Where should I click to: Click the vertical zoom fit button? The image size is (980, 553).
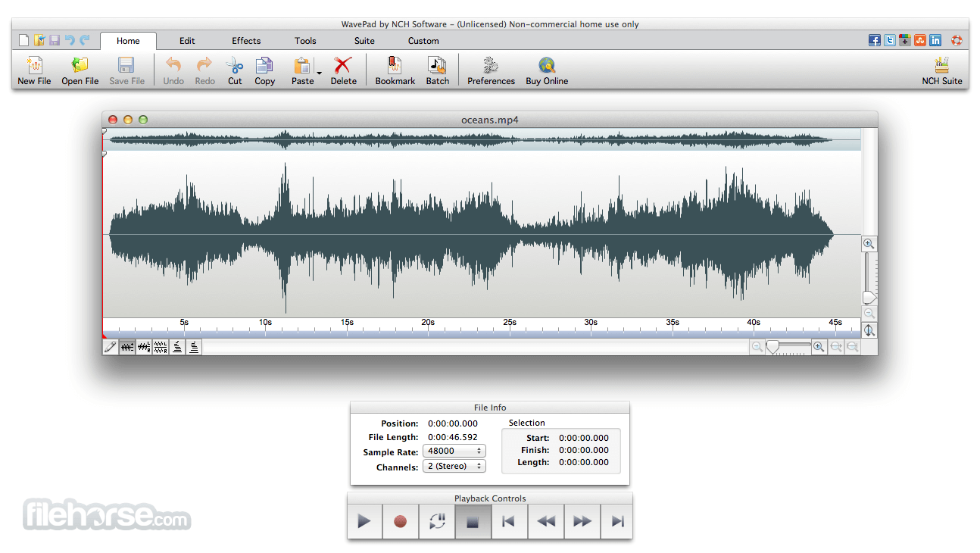pyautogui.click(x=869, y=330)
